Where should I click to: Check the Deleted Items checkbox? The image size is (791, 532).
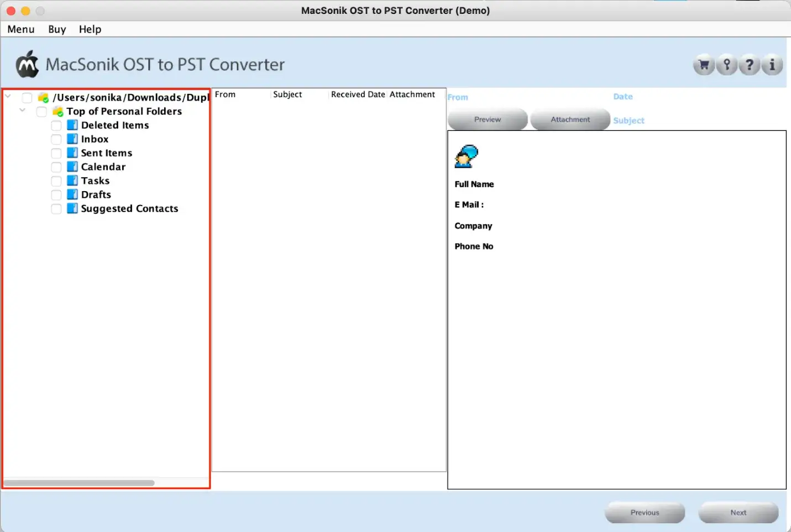pos(56,125)
